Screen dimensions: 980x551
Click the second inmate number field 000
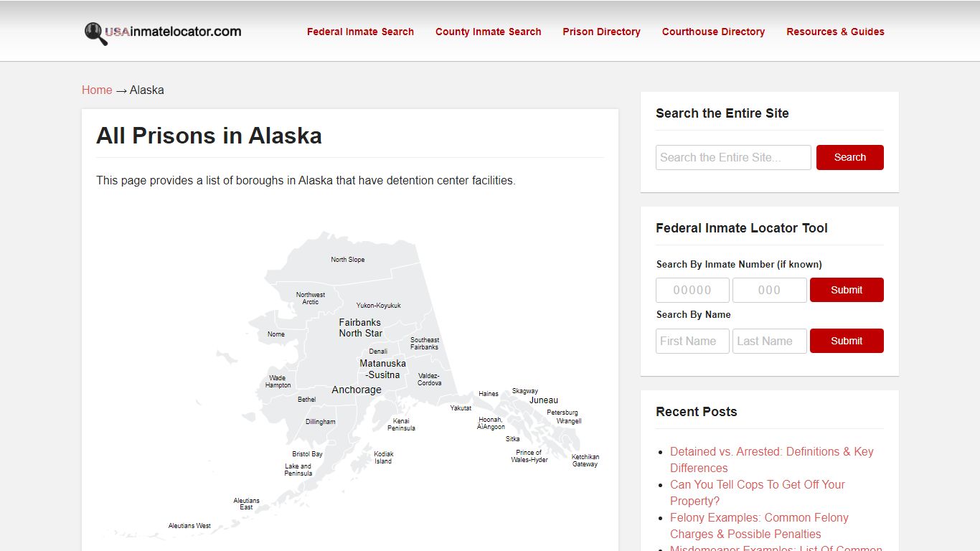pos(769,290)
